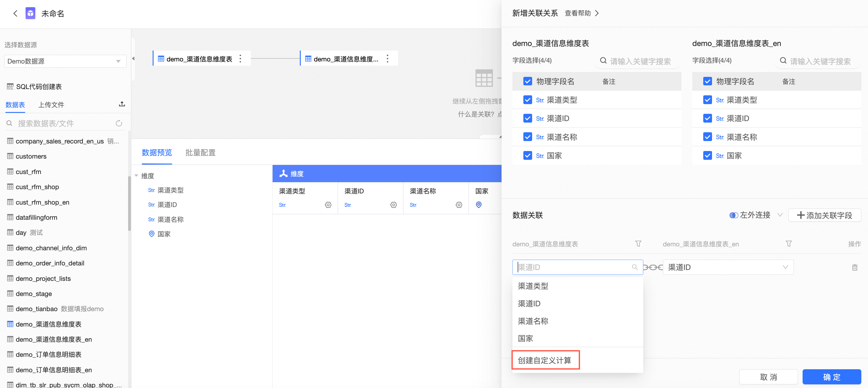
Task: Click 取消 button
Action: [x=768, y=377]
